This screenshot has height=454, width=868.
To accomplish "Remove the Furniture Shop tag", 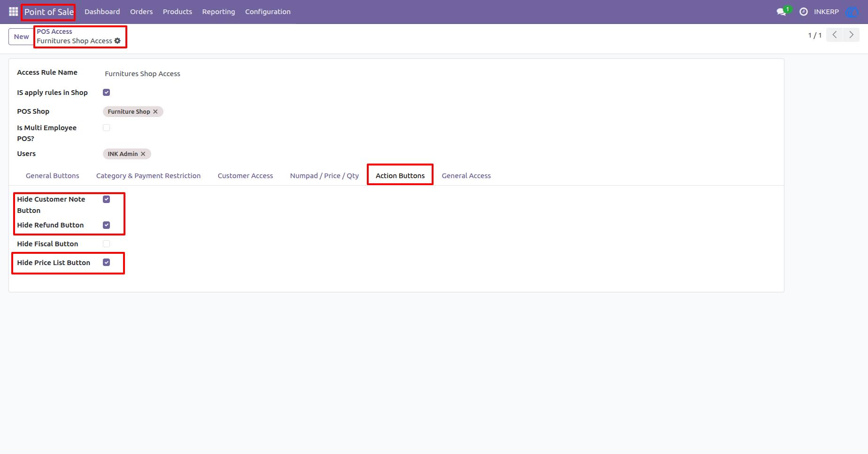I will [155, 112].
